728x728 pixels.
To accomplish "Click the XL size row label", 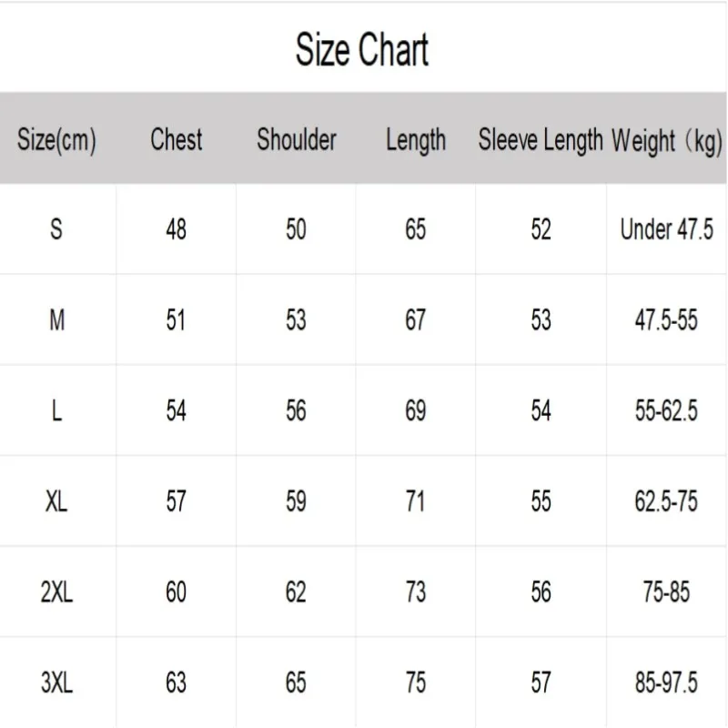I will [x=56, y=501].
